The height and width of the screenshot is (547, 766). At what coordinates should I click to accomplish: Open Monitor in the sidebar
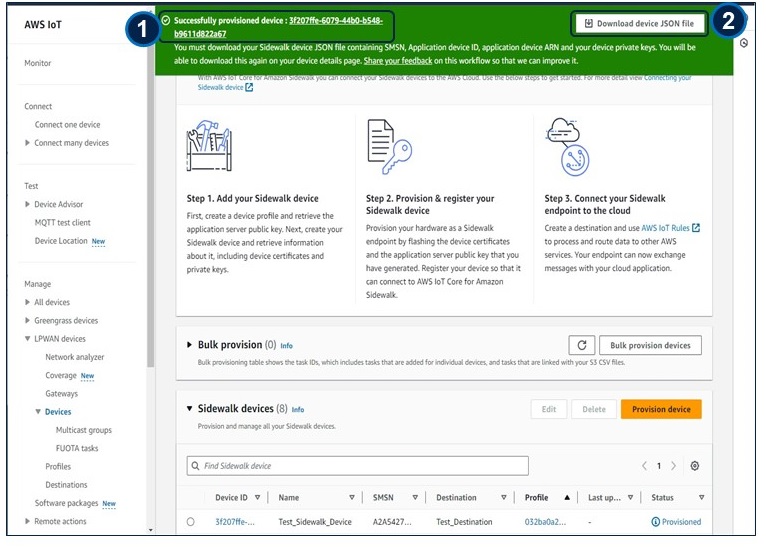click(x=38, y=63)
